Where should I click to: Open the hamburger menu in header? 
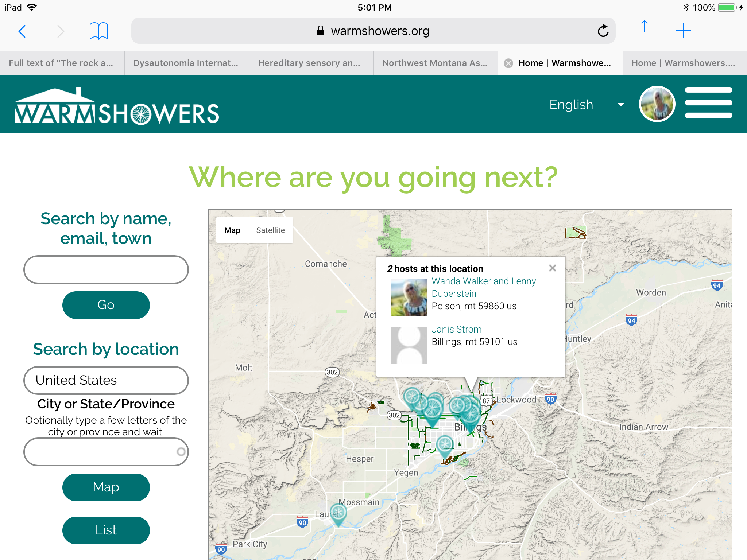click(x=708, y=103)
